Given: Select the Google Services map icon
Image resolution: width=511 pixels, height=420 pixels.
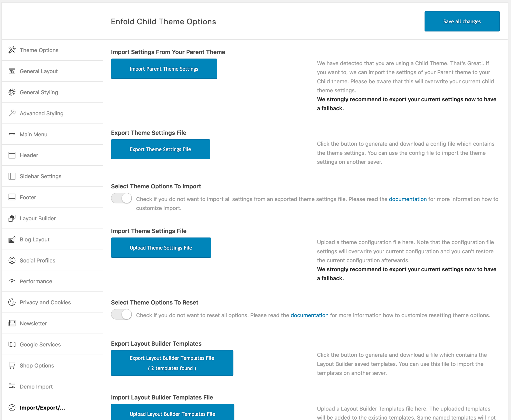Looking at the screenshot, I should coord(12,344).
